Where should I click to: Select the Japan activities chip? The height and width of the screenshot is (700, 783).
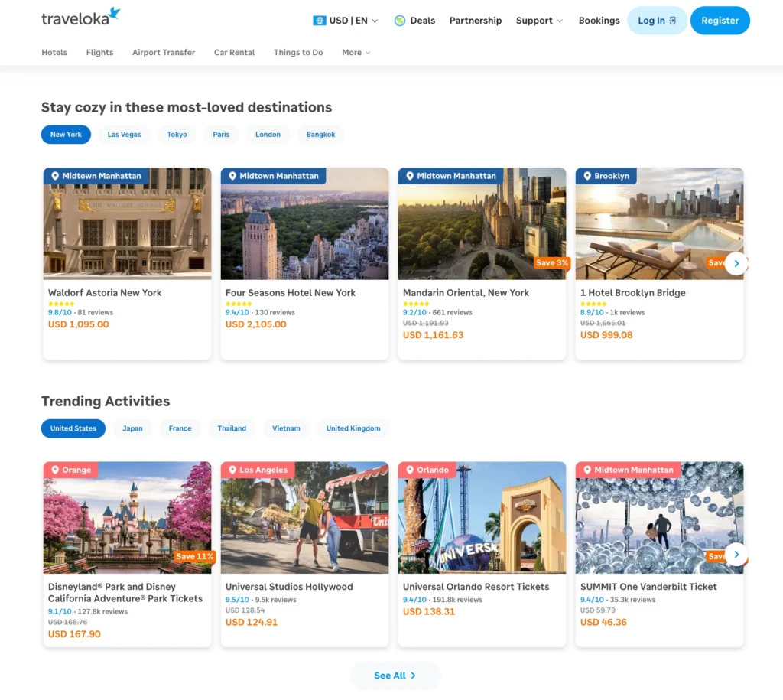tap(132, 428)
